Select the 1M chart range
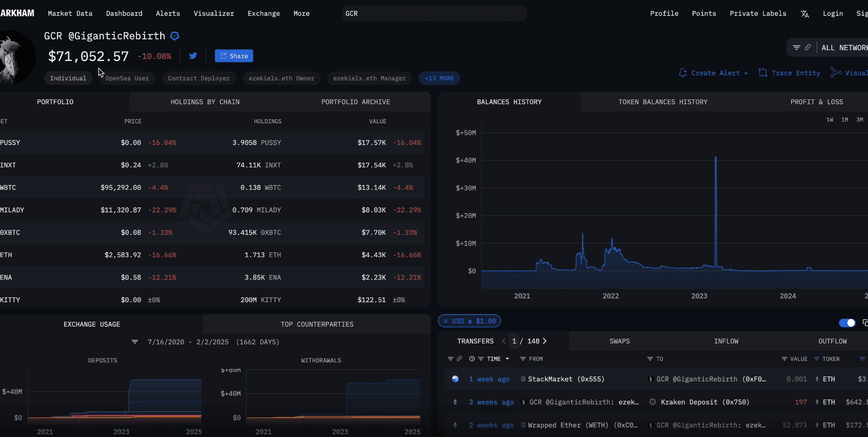Viewport: 868px width, 437px height. point(845,120)
